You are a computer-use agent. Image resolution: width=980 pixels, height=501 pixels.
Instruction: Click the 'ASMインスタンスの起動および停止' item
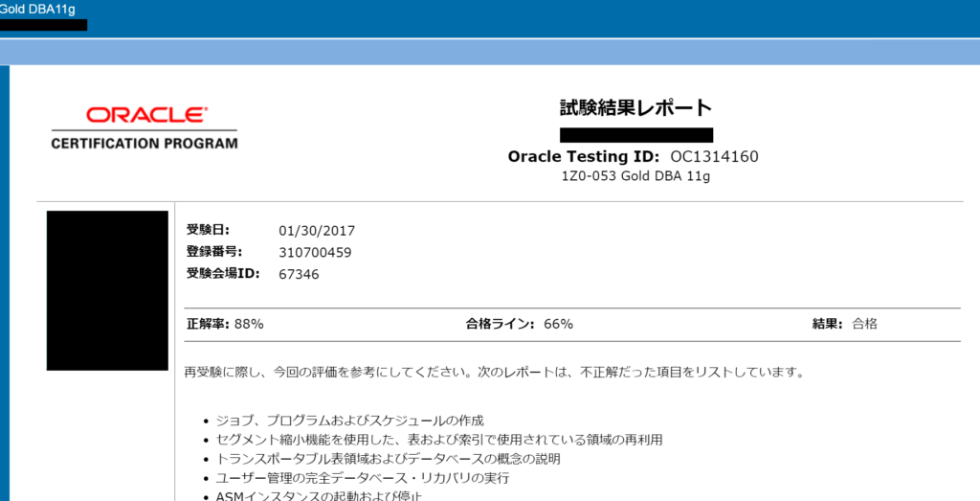coord(320,496)
